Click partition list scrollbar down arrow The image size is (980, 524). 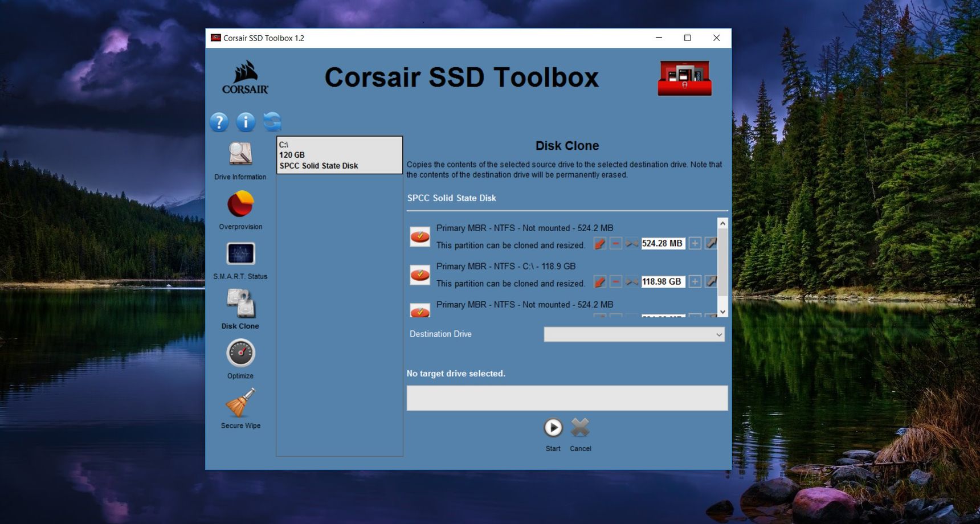click(722, 312)
